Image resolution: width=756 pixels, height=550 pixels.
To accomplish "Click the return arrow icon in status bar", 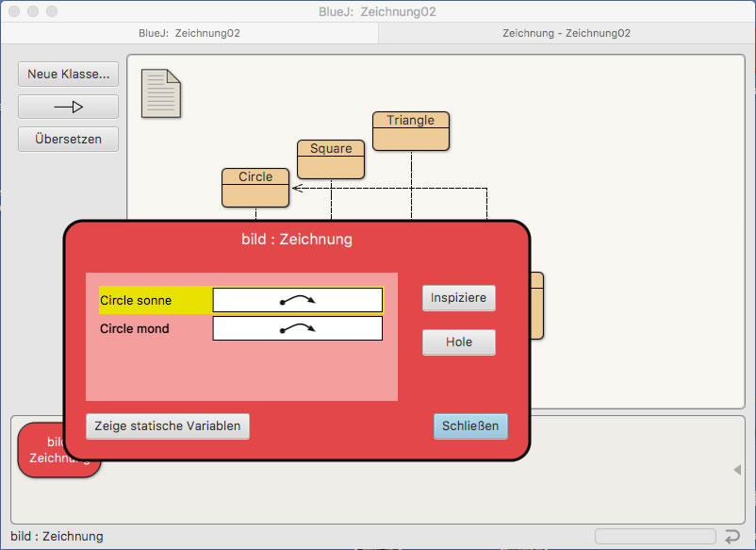I will click(731, 537).
